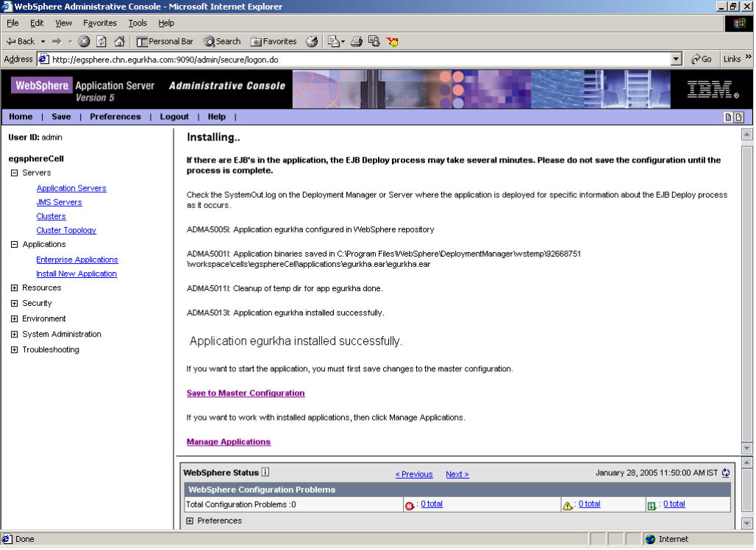Print the page with printer icon
Screen dimensions: 756x550
(x=356, y=41)
